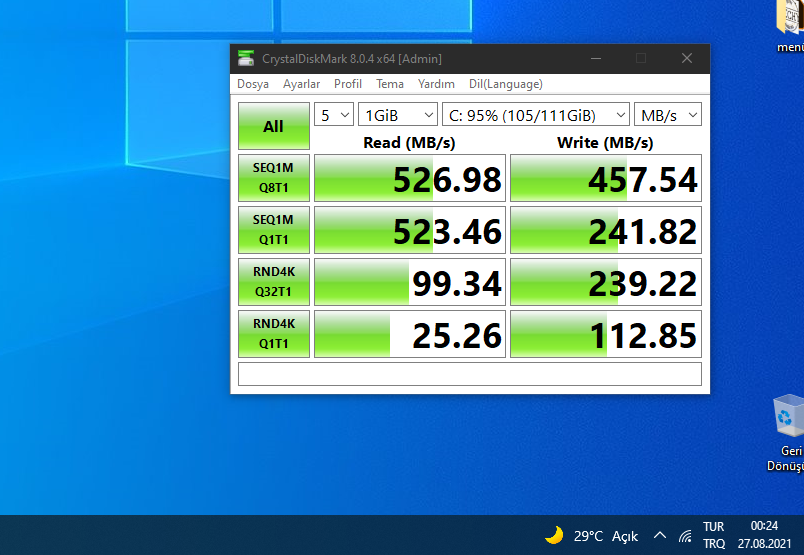Switch the TUR TRQ input language

(714, 535)
